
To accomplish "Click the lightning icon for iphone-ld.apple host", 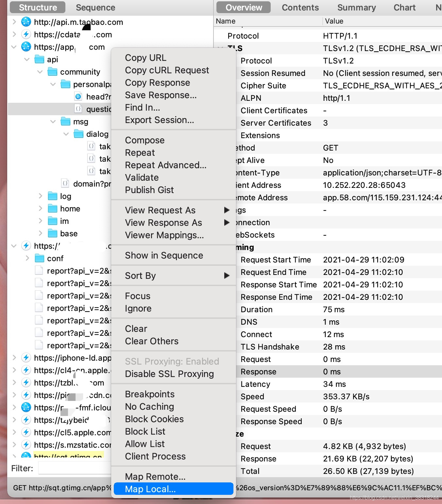I will 26,358.
